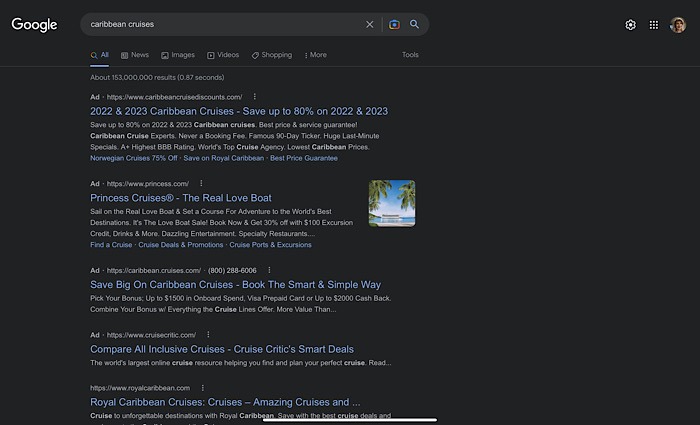Follow the Find a Cruise sitelink
The image size is (700, 425).
[111, 245]
